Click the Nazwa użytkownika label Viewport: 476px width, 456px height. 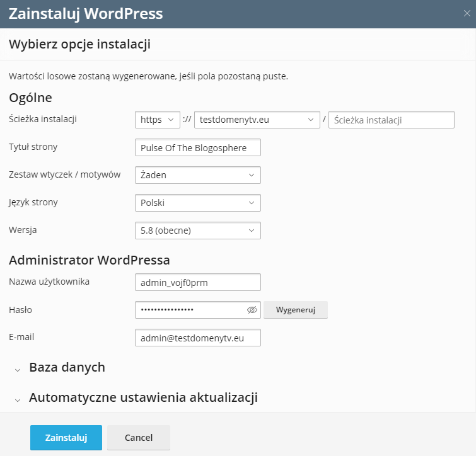pos(49,282)
